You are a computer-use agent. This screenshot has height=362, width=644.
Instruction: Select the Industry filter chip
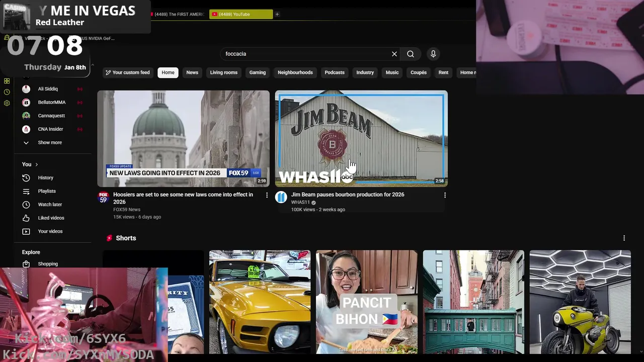click(365, 72)
